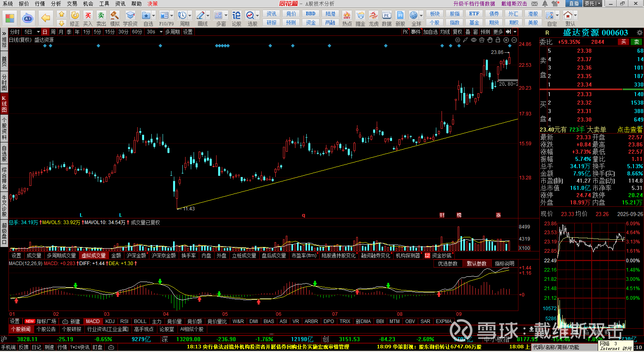Expand the 画线 drawing tools dropdown arrow
The width and height of the screenshot is (644, 352).
[x=208, y=16]
